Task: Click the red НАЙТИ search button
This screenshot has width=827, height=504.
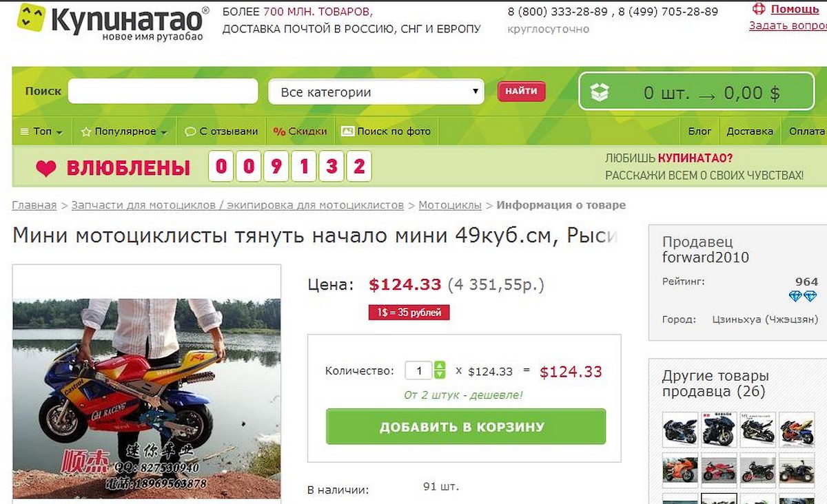Action: pos(521,92)
